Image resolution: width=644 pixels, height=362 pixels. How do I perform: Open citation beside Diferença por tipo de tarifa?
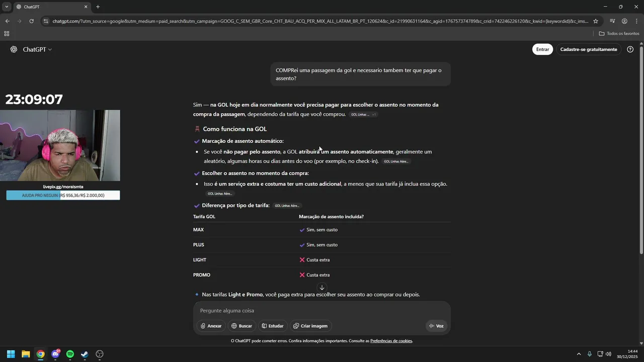click(287, 206)
